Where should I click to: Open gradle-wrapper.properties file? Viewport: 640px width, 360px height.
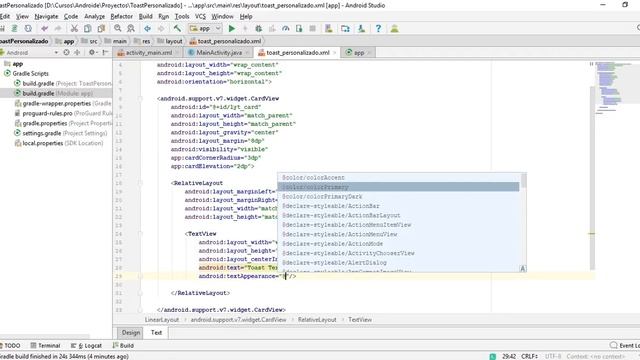62,103
